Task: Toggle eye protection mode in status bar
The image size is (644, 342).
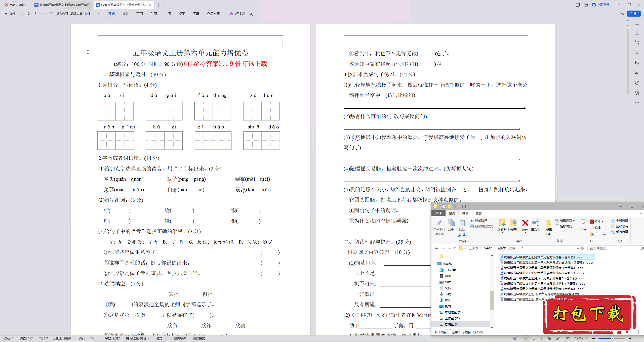Action: 515,338
